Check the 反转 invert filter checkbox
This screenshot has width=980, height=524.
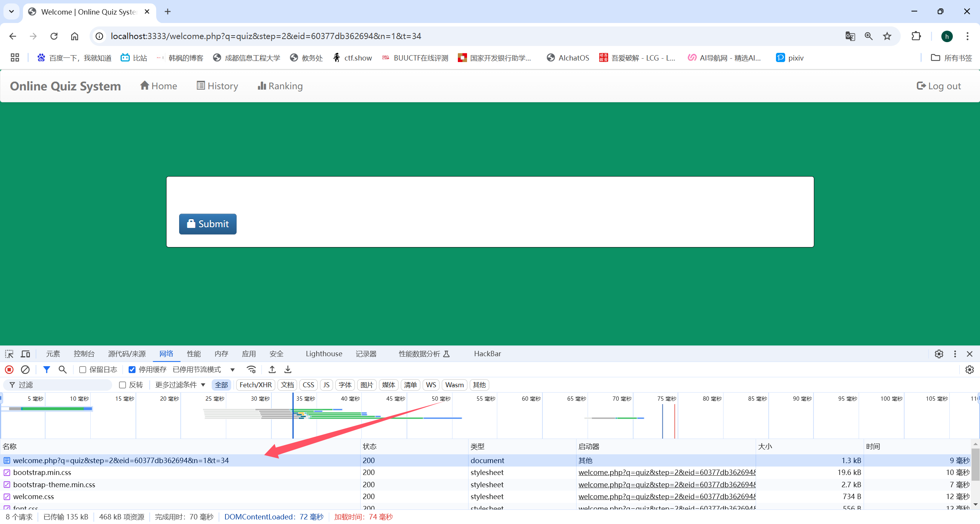click(122, 385)
